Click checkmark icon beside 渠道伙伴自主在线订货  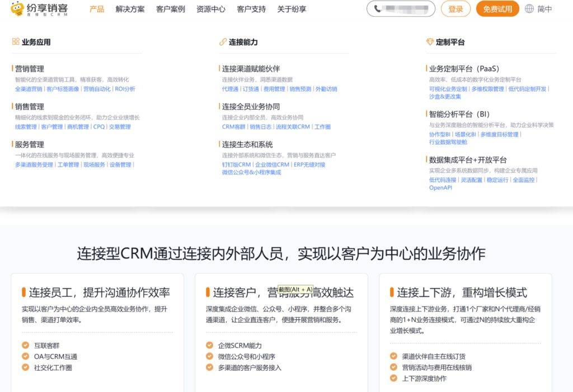(x=393, y=356)
